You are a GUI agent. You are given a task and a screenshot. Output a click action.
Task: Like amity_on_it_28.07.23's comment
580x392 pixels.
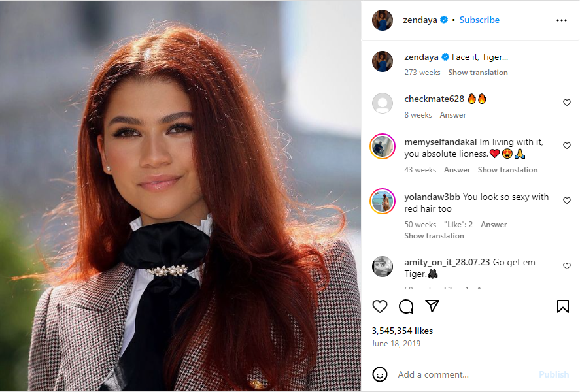(567, 266)
